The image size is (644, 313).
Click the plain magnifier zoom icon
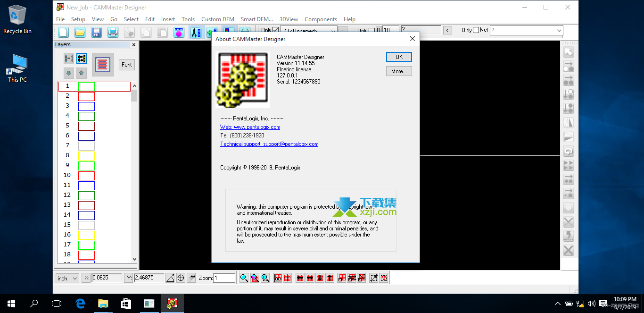[244, 278]
